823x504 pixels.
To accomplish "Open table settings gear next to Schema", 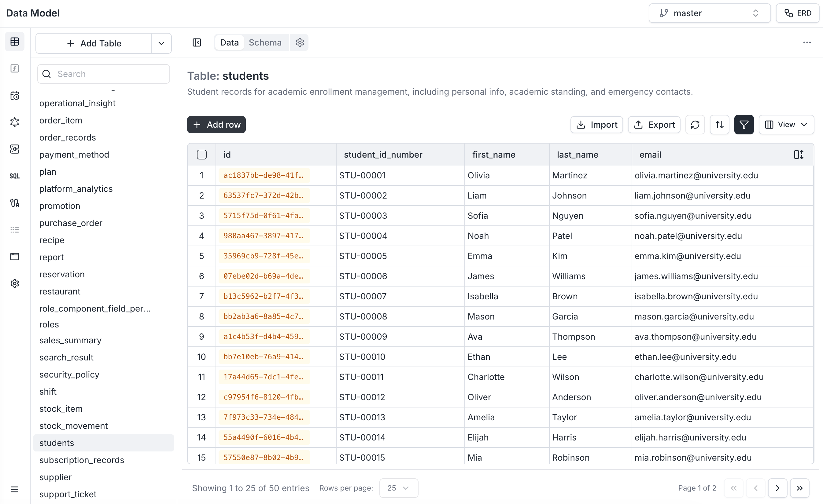I will 300,42.
